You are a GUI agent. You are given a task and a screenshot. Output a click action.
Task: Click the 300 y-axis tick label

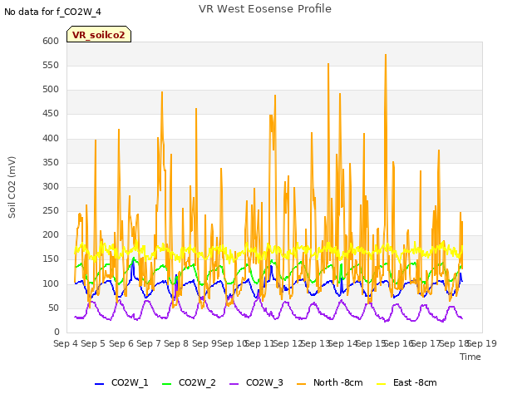pos(51,186)
